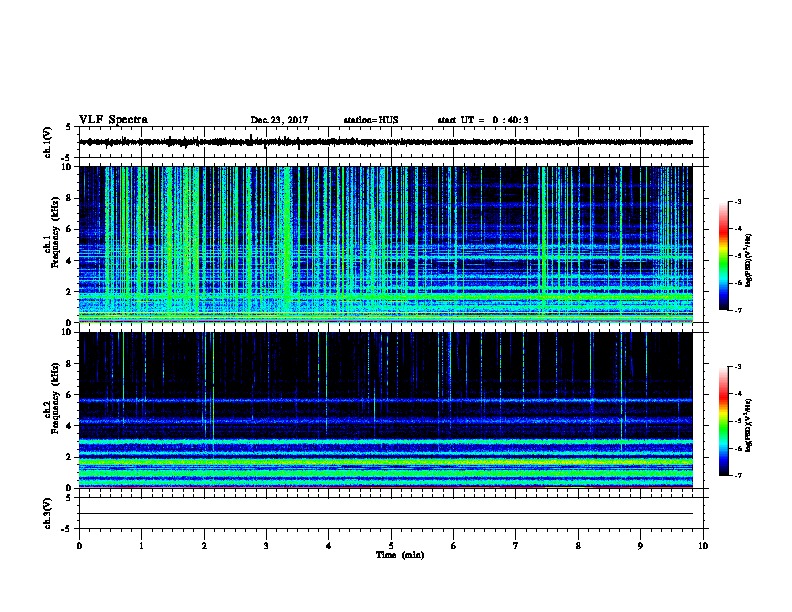Click the ch.1 spectrogram color scale bar
Screen dimensions: 792x612
(x=723, y=256)
